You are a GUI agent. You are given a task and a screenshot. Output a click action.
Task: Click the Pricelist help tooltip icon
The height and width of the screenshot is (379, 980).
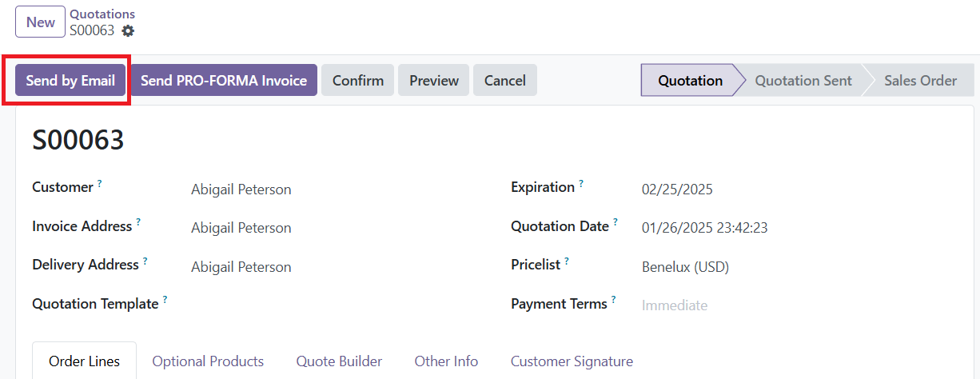coord(567,261)
